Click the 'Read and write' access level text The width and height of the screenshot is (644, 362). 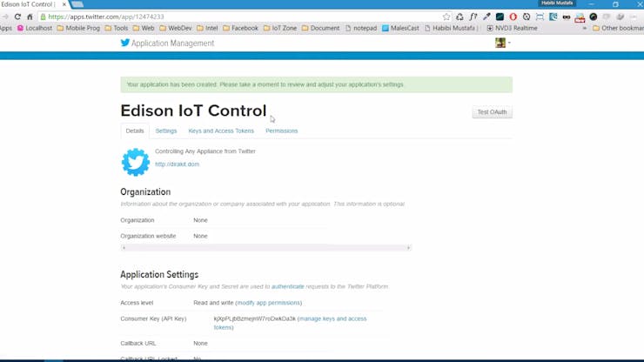click(213, 303)
